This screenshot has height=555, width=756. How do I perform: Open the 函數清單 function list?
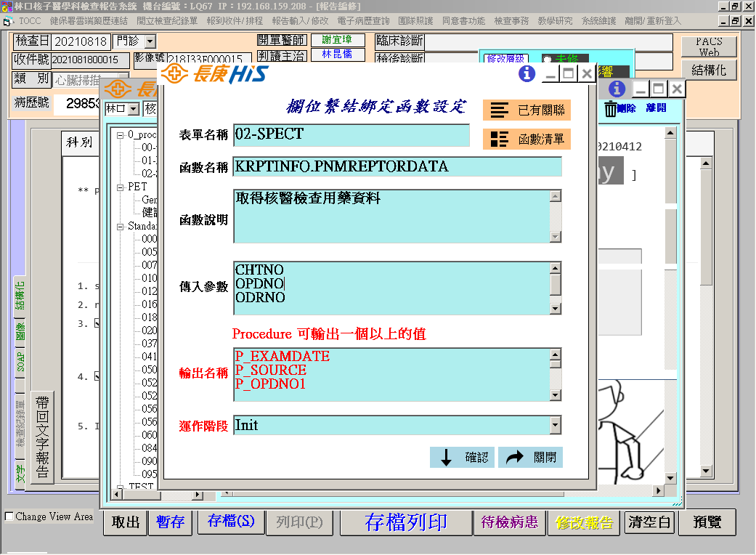click(527, 139)
